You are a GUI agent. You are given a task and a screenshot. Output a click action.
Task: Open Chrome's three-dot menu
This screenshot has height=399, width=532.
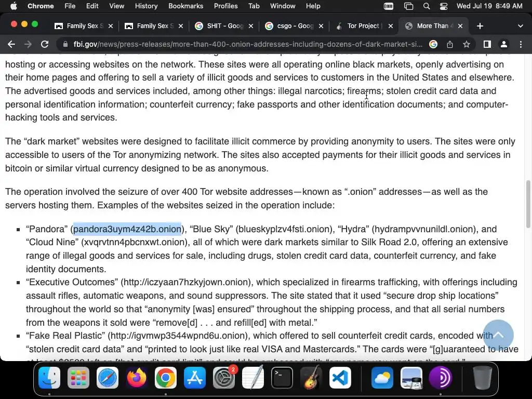point(521,45)
